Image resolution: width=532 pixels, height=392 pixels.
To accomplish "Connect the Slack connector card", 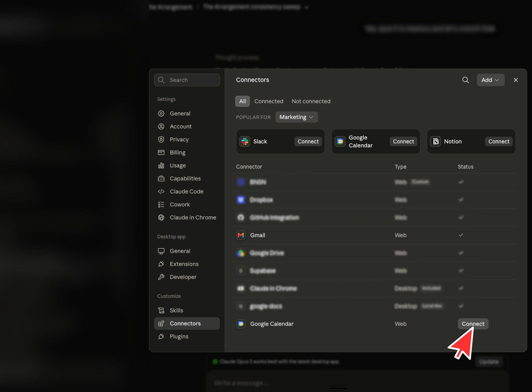I will click(x=308, y=141).
